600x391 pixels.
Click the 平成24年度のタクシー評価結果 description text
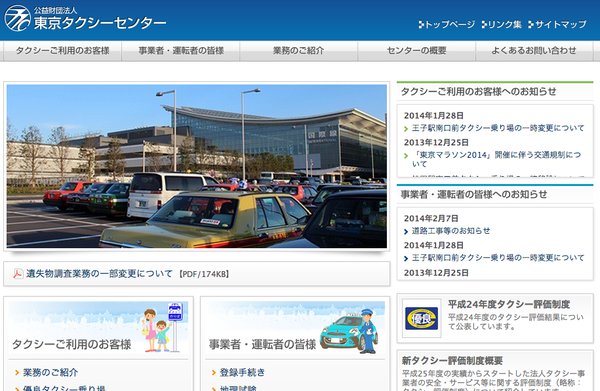coord(515,322)
